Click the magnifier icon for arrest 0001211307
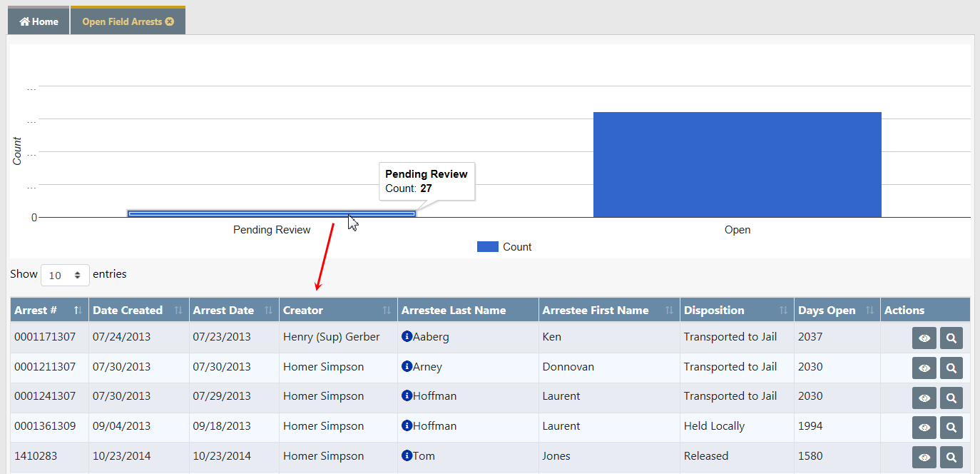This screenshot has width=980, height=474. tap(951, 368)
